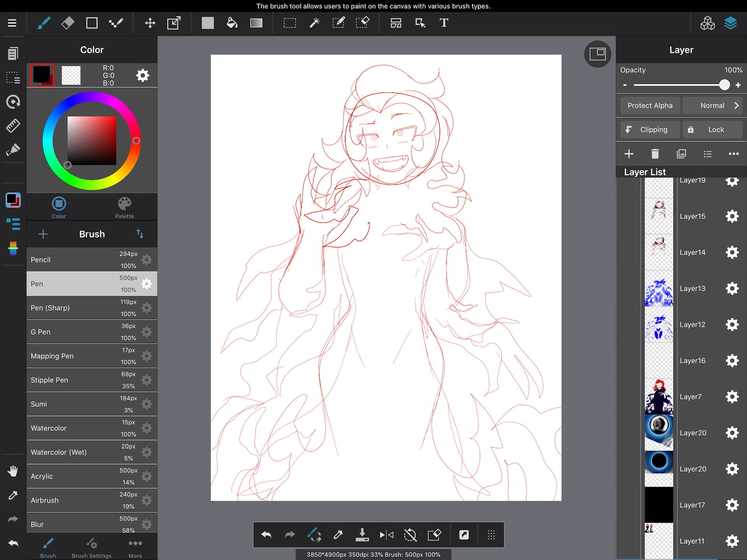Toggle the Ruler snap tool
This screenshot has width=747, height=560.
coord(13,126)
